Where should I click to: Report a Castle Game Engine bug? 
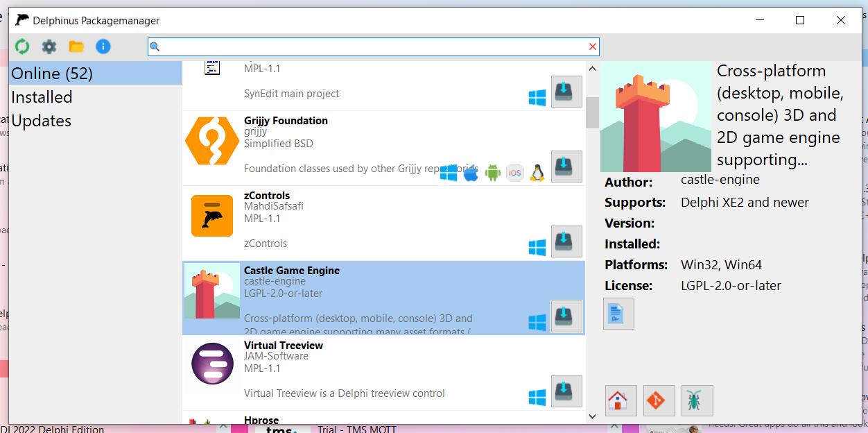tap(697, 400)
